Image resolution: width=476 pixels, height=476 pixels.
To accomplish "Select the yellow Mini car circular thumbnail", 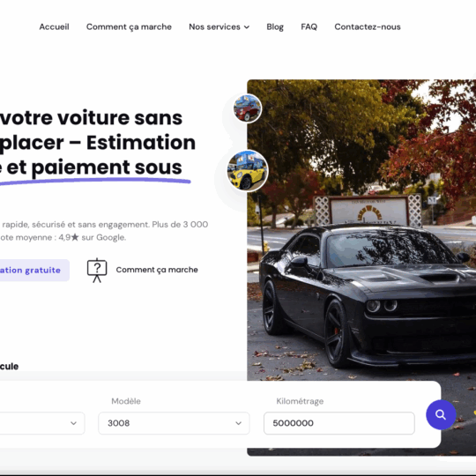I will coord(248,171).
